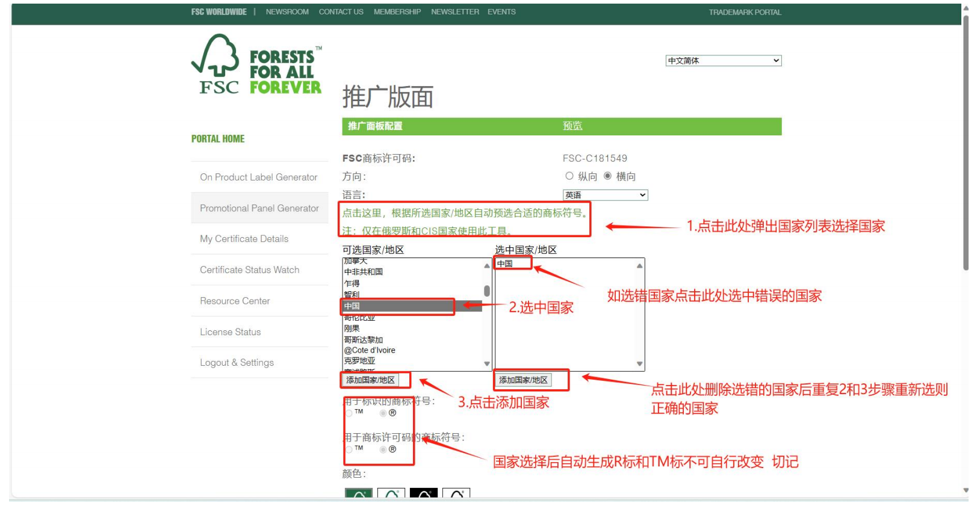This screenshot has width=980, height=506.
Task: Click the FSC Forests For All Forever logo
Action: point(256,64)
